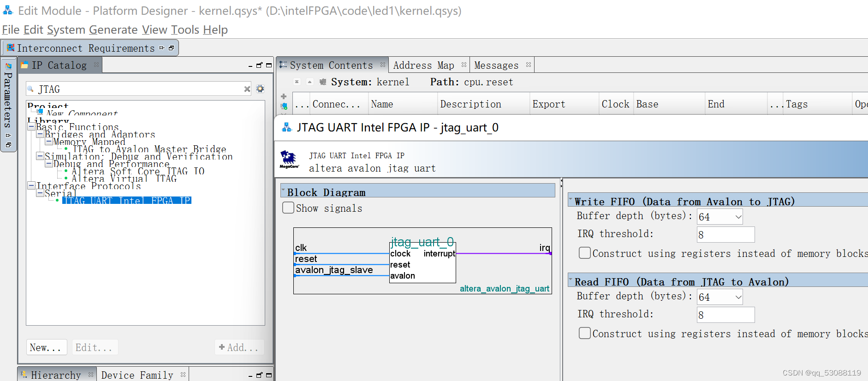Screen dimensions: 868x381
Task: Click the IP Catalog folder icon
Action: pos(25,65)
